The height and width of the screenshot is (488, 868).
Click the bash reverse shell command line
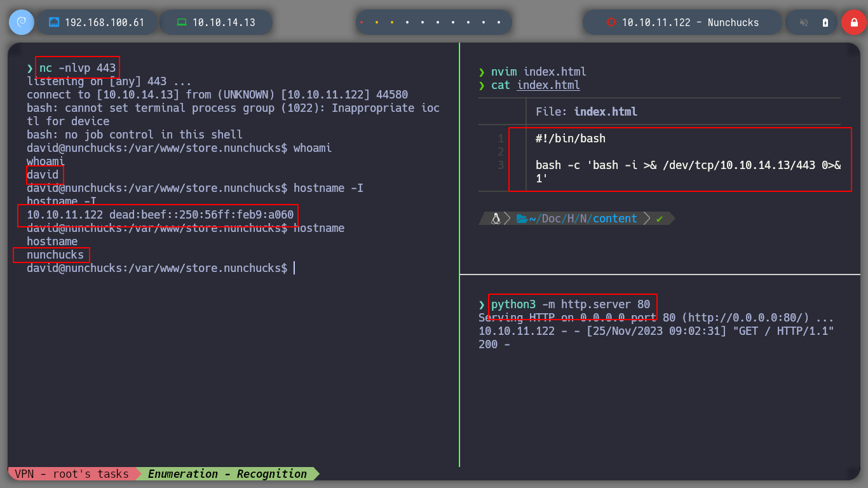[688, 172]
